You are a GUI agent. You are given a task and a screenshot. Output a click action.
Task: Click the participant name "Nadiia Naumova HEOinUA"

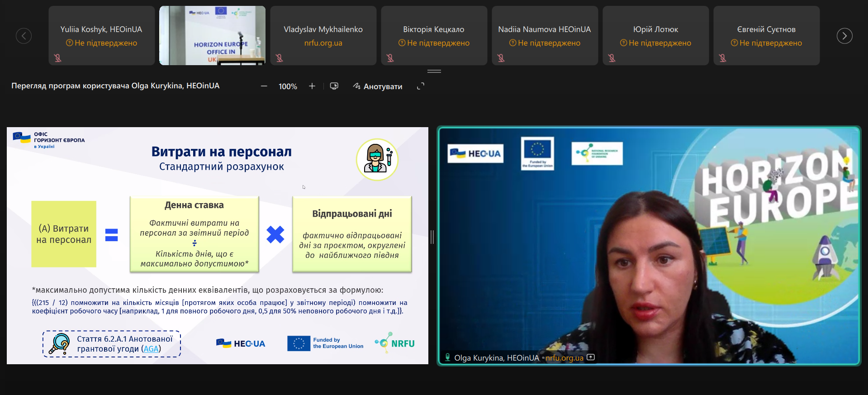point(545,29)
